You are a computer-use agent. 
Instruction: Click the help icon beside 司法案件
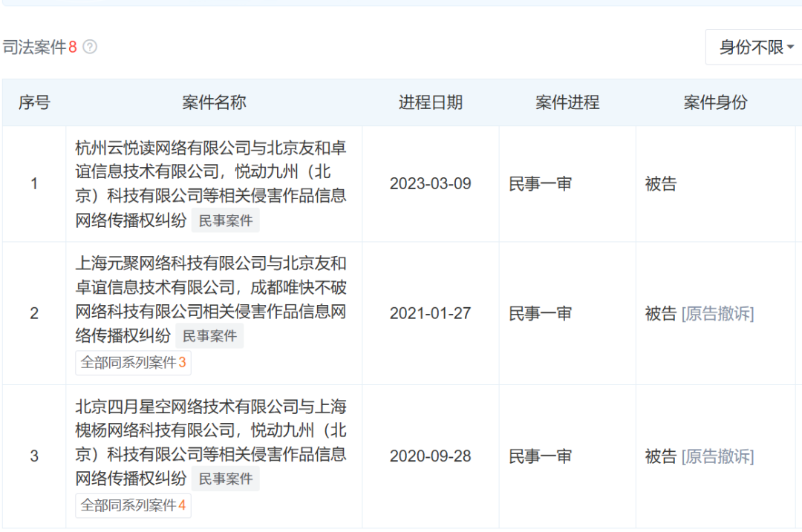pyautogui.click(x=90, y=47)
